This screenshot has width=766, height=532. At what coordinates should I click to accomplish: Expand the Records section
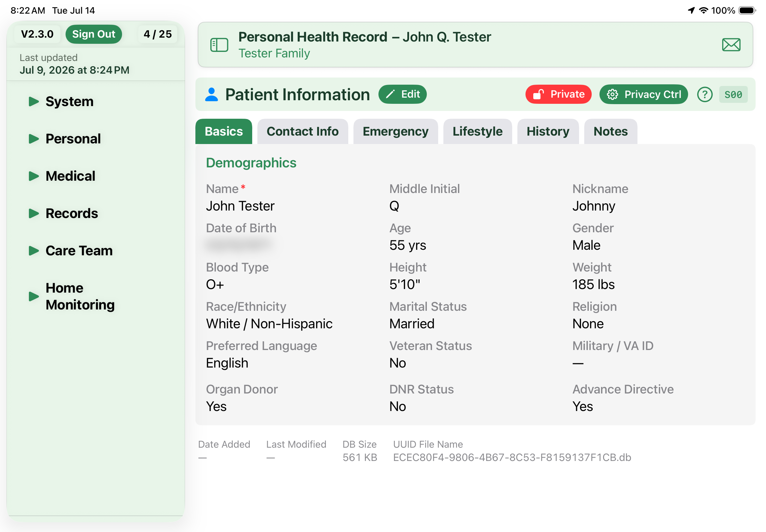click(63, 213)
